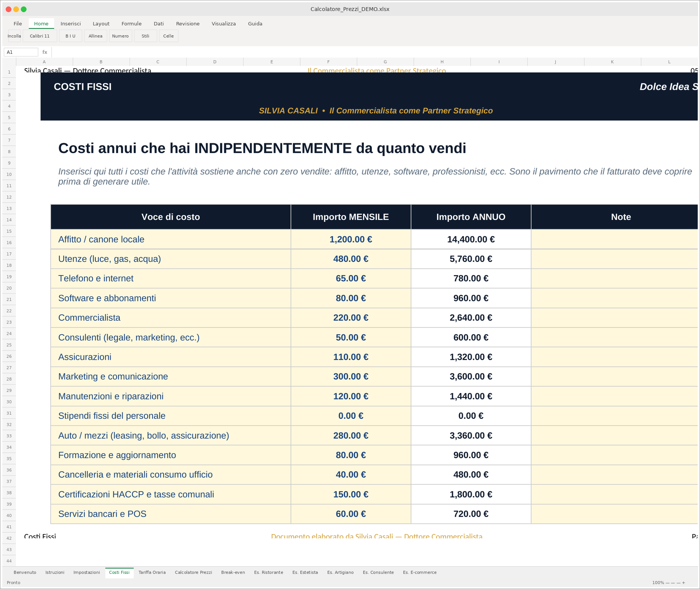Screen dimensions: 700x589
Task: Switch to the Es. E-commerce sheet tab
Action: [420, 572]
